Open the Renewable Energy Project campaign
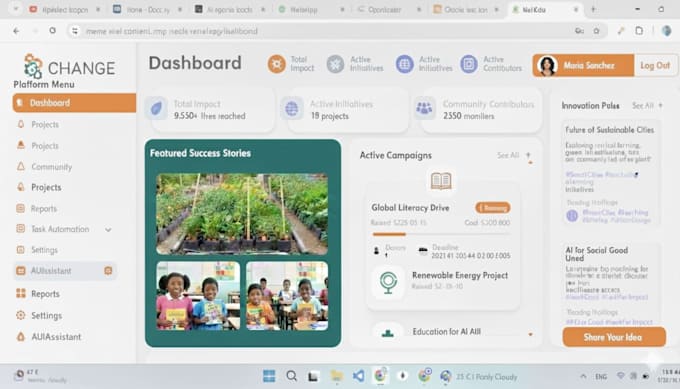Image resolution: width=680 pixels, height=389 pixels. (460, 275)
